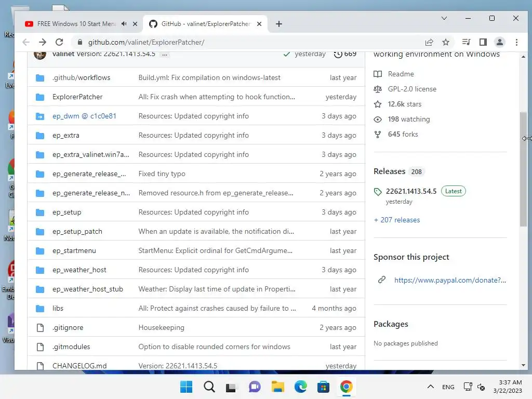Screen dimensions: 532x399
Task: Open the ep_setup folder
Action: click(67, 212)
